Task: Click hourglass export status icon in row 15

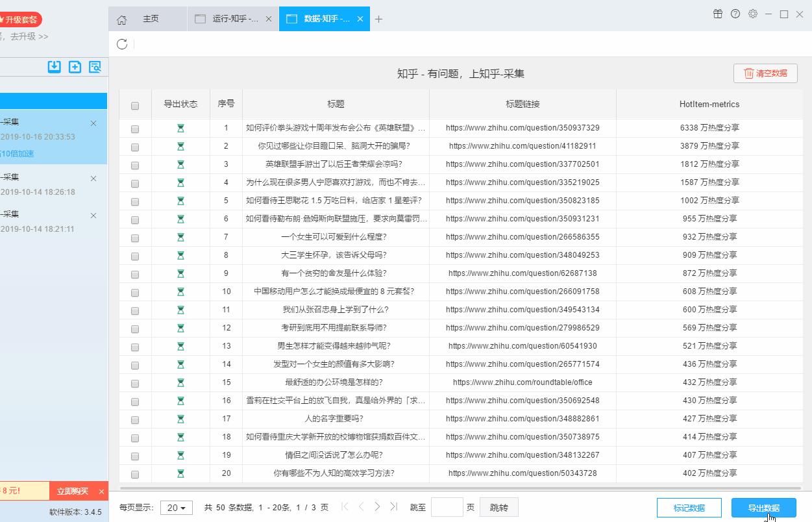Action: pos(180,383)
